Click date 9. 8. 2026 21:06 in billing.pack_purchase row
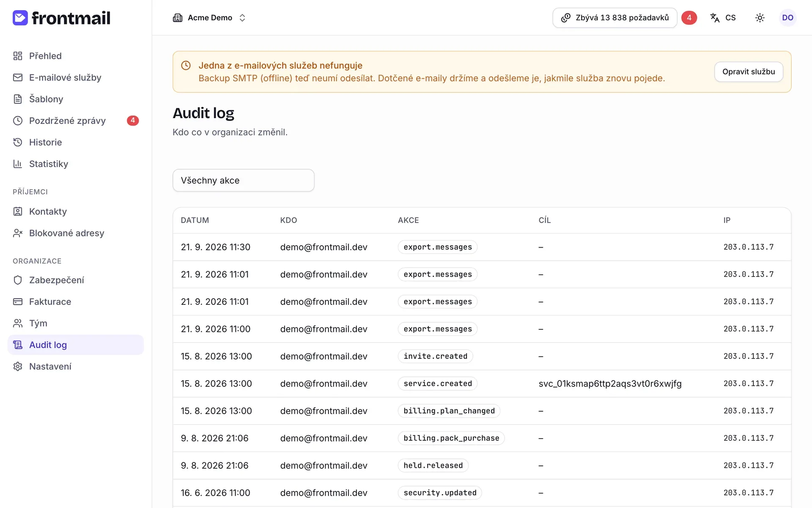 pos(214,438)
